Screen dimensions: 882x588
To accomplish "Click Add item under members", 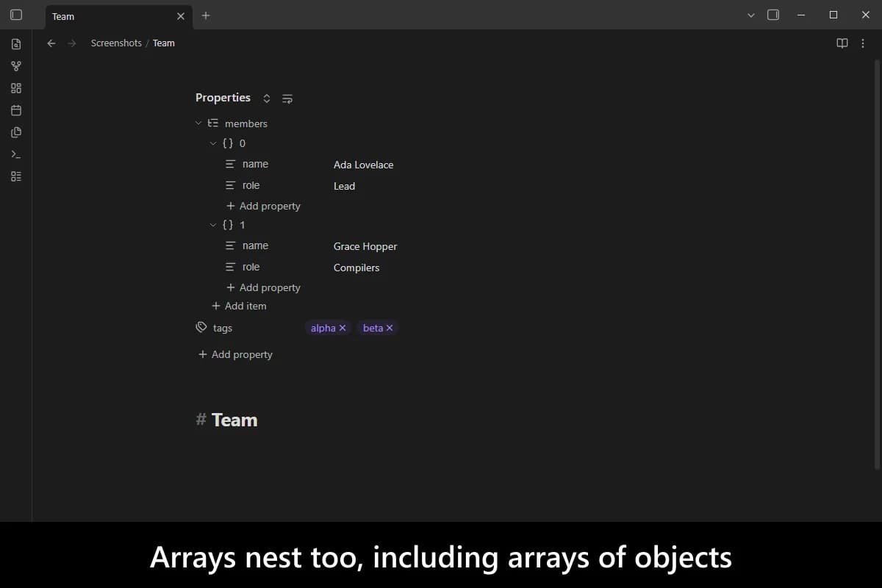I will point(239,306).
